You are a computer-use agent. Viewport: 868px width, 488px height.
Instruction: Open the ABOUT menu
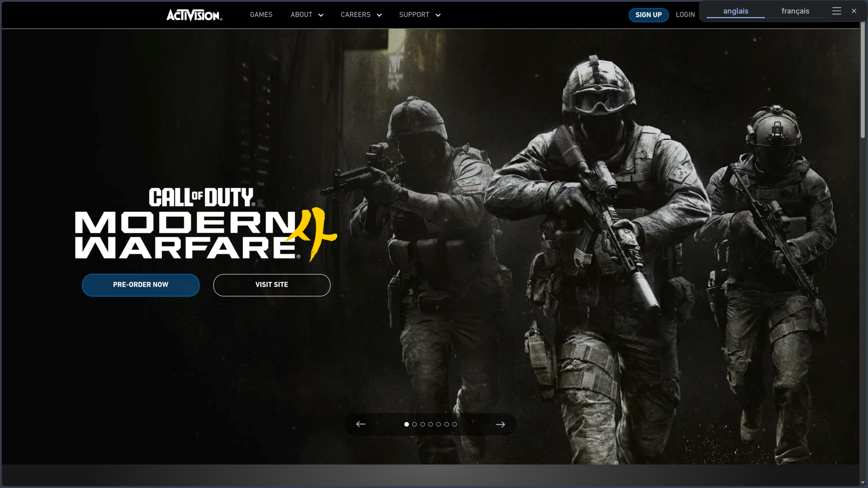(302, 14)
